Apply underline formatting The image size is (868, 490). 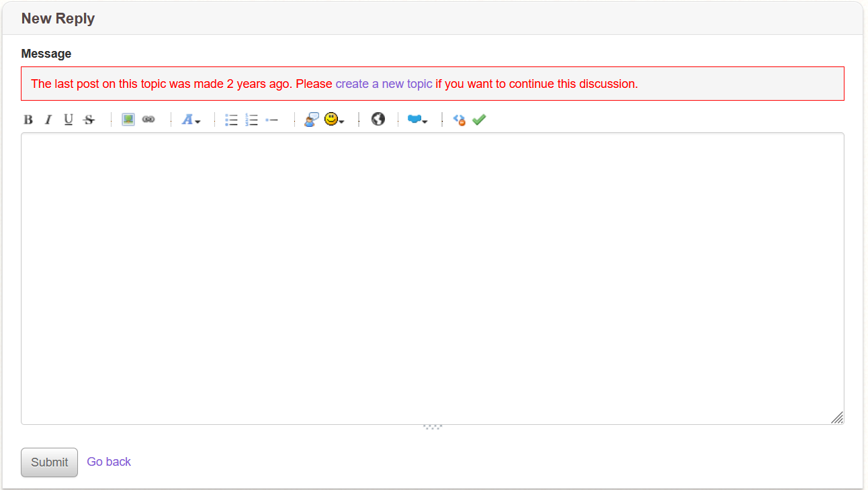click(69, 119)
